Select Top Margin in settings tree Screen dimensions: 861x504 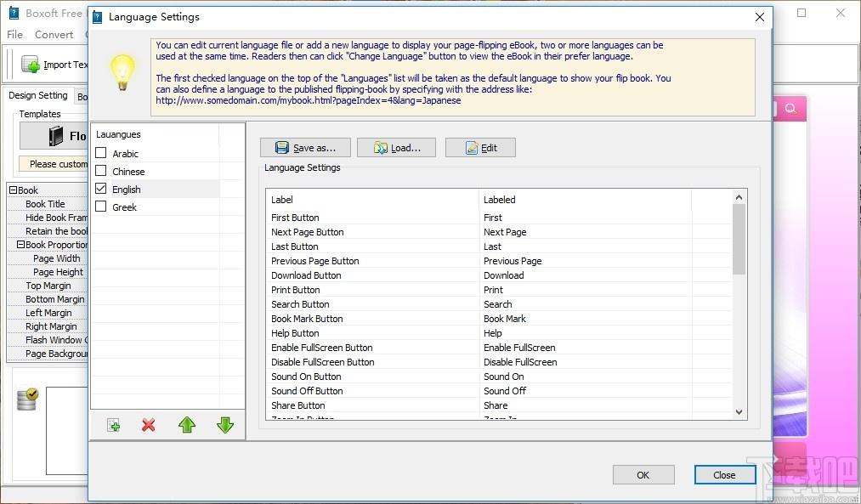(x=48, y=286)
